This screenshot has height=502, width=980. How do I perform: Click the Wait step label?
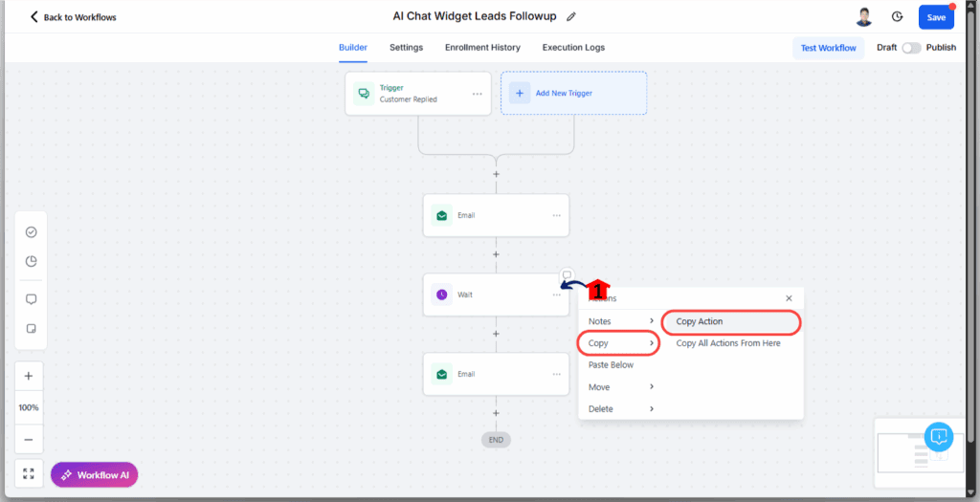point(465,295)
